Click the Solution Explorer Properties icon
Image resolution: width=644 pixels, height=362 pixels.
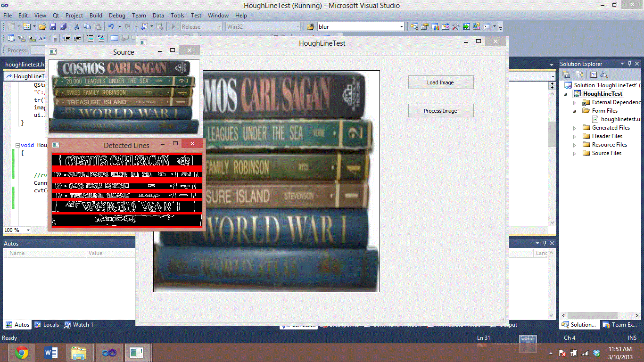566,74
